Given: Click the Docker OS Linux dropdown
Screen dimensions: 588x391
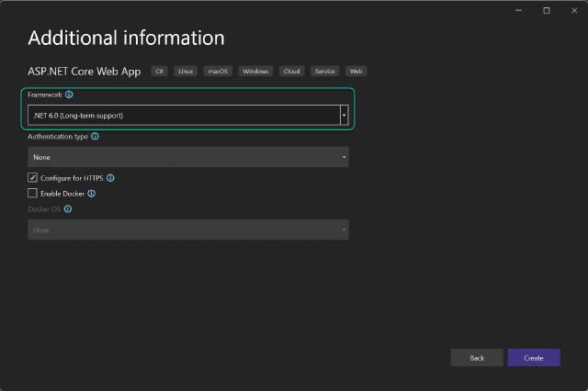Looking at the screenshot, I should [x=188, y=230].
